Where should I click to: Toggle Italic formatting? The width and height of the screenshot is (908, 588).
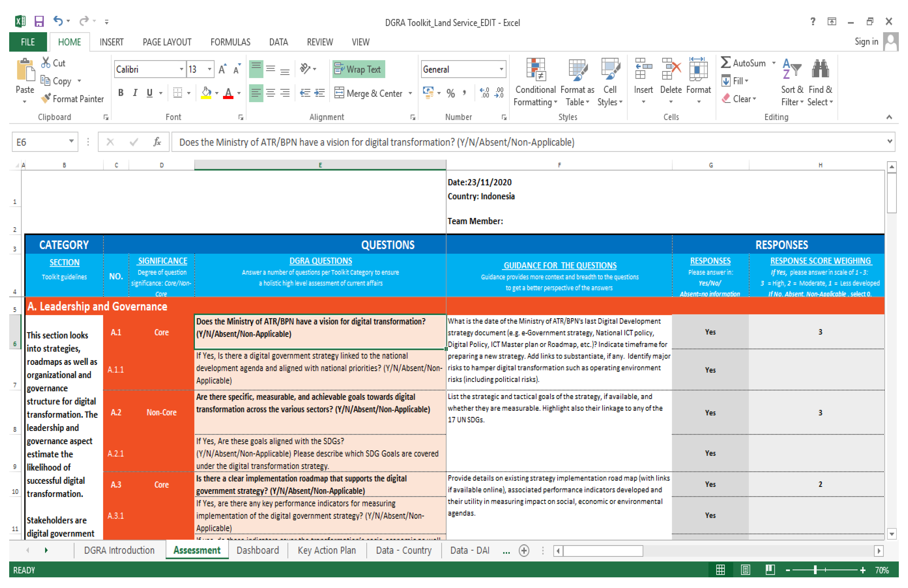tap(135, 93)
